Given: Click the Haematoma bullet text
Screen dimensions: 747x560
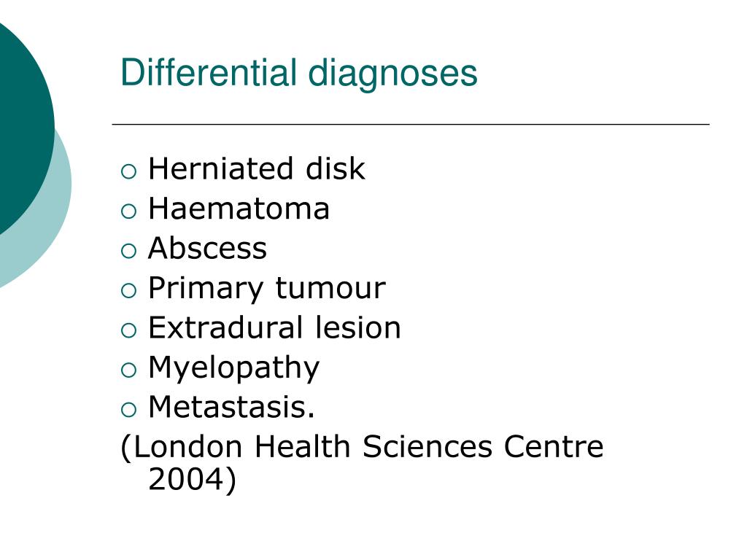Looking at the screenshot, I should (x=239, y=209).
